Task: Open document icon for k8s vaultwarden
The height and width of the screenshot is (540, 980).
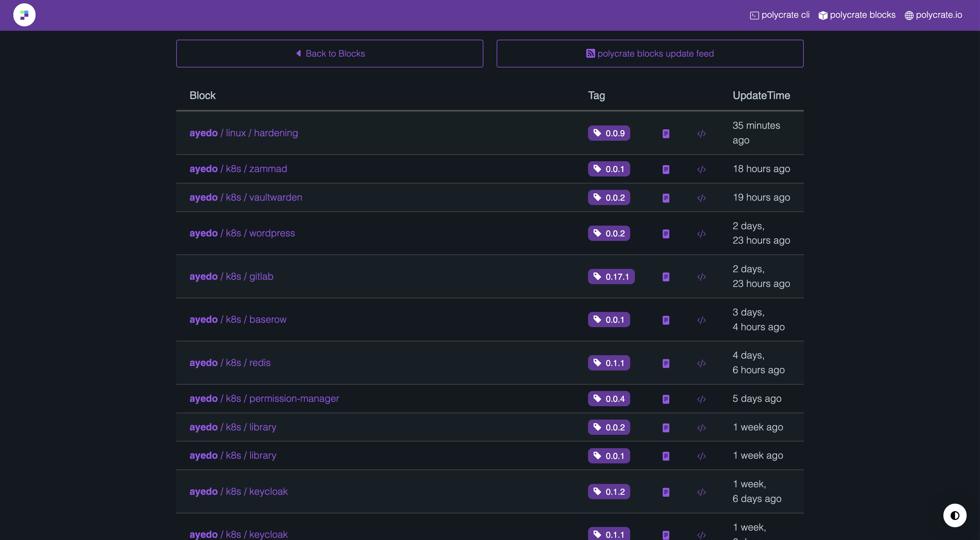Action: (666, 198)
